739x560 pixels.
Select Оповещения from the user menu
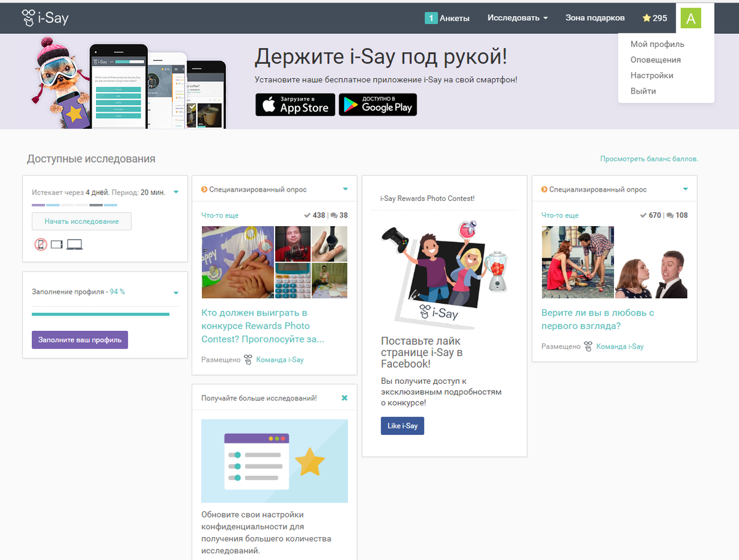[655, 60]
